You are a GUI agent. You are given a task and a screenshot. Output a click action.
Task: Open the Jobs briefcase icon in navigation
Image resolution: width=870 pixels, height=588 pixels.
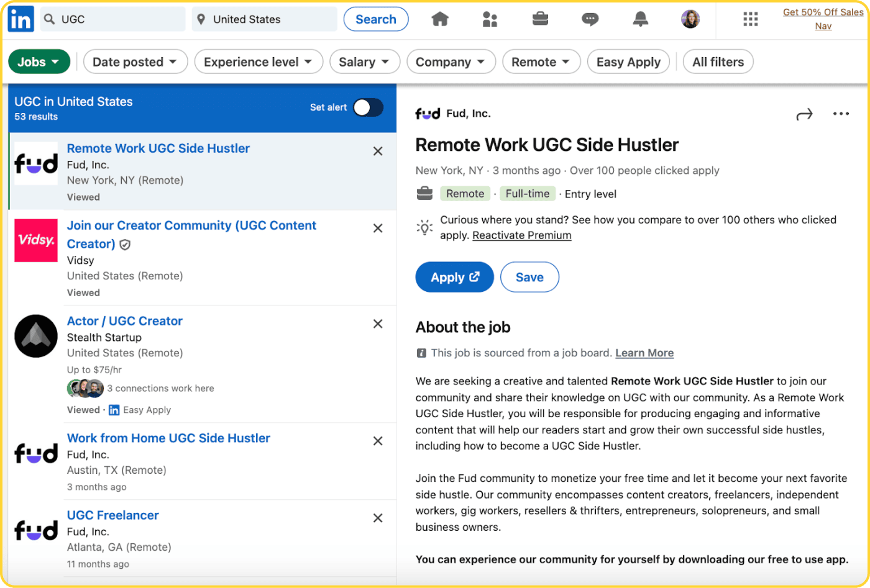540,19
